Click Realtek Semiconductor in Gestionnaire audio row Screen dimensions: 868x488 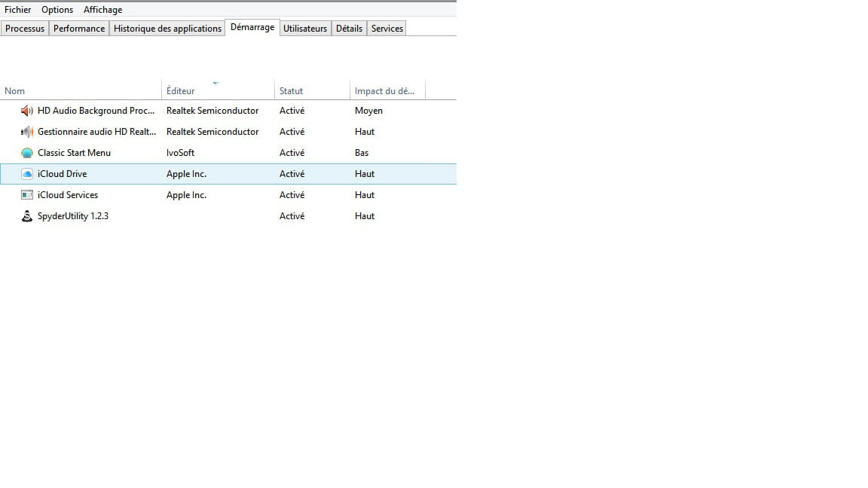[x=212, y=132]
